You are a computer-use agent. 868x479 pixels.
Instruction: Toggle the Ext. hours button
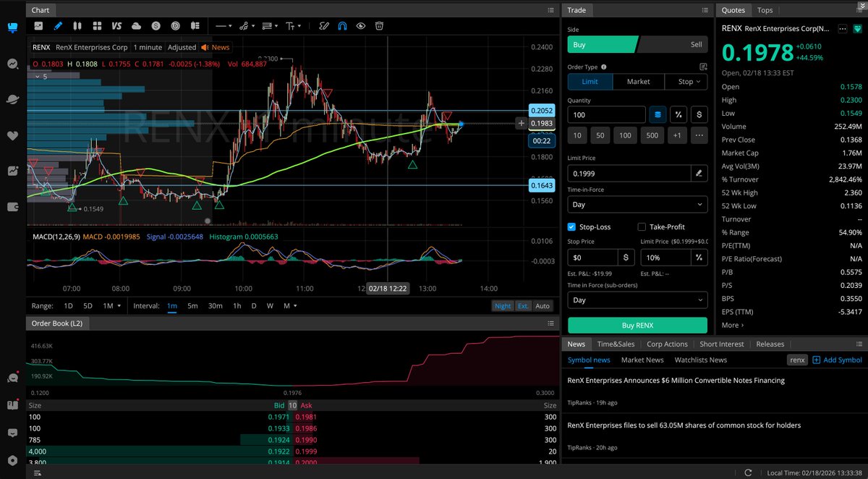tap(523, 306)
